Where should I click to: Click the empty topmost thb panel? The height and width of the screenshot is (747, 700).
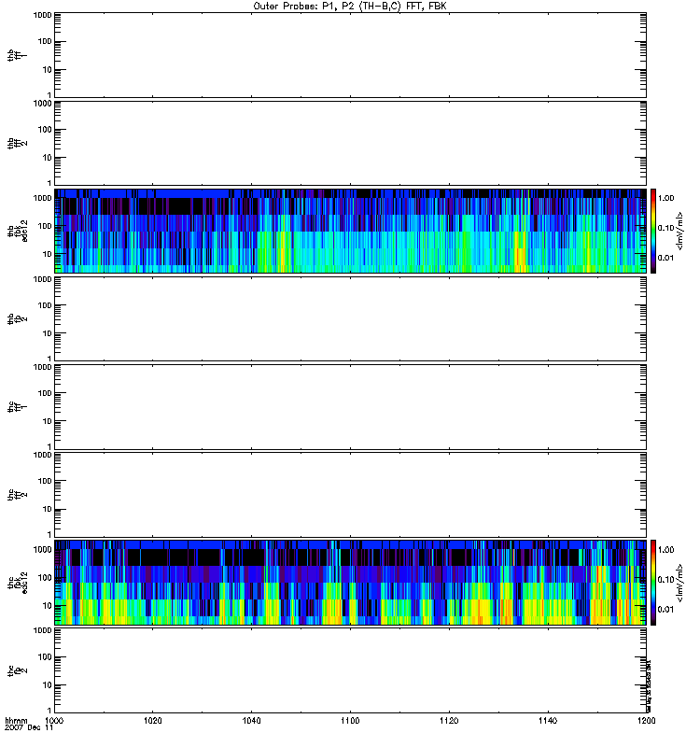click(x=349, y=54)
